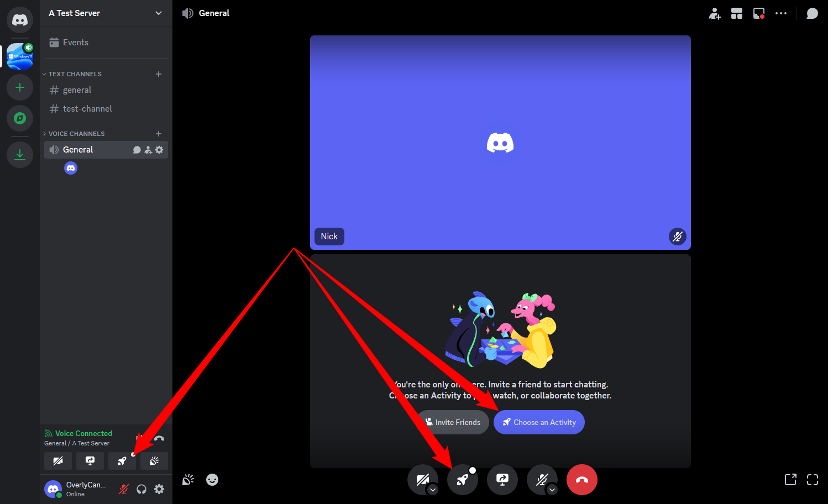Image resolution: width=828 pixels, height=504 pixels.
Task: Open the More options ellipsis menu
Action: tap(781, 13)
